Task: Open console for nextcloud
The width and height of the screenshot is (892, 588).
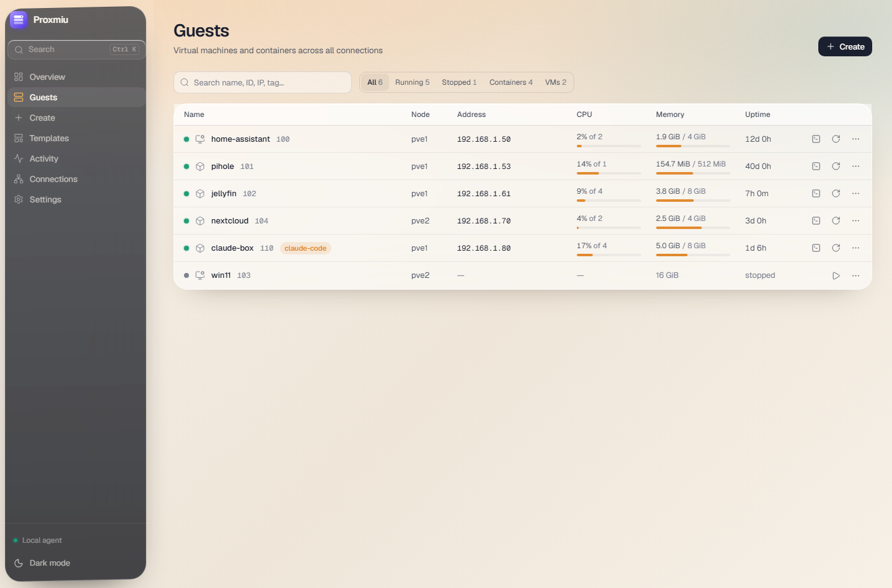Action: (x=816, y=221)
